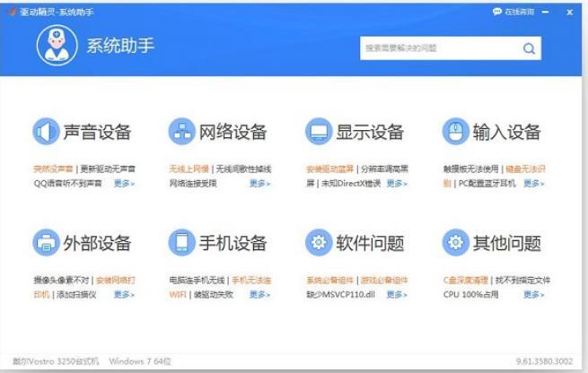This screenshot has width=588, height=373.
Task: Open the 缺少MSVCP110.dll link
Action: pyautogui.click(x=341, y=295)
